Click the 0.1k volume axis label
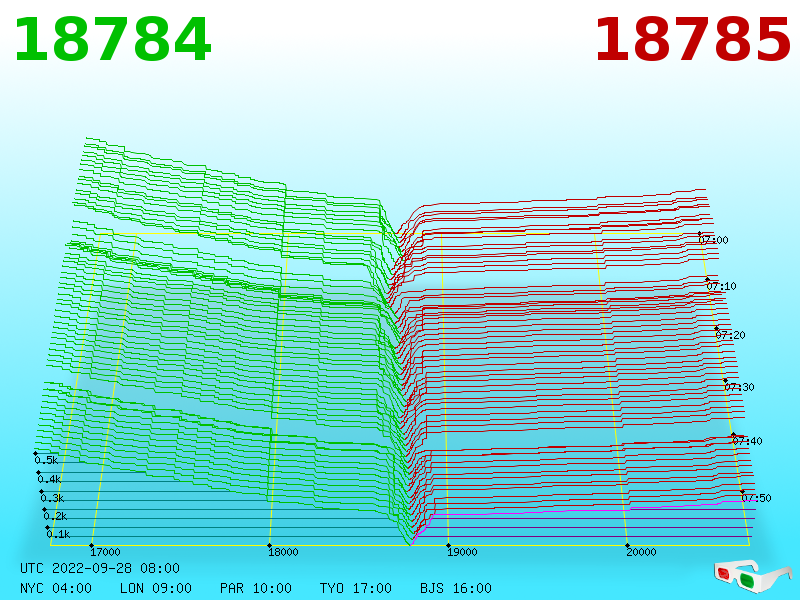800x600 pixels. (59, 535)
